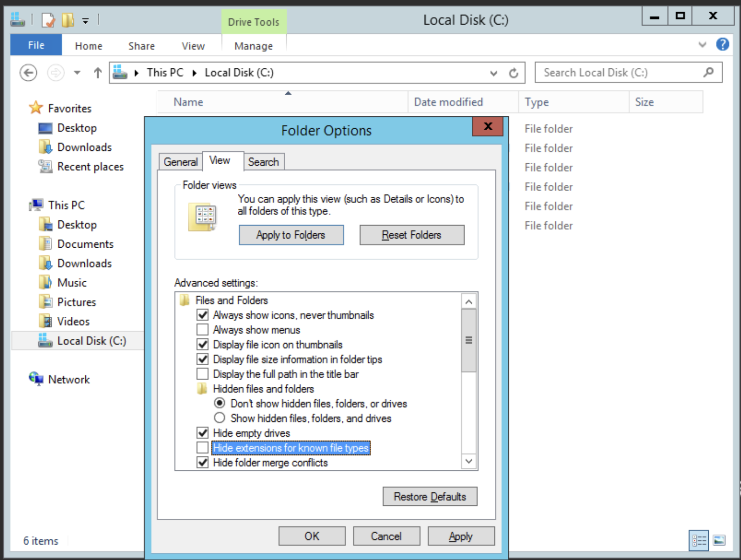Viewport: 741px width, 560px height.
Task: Click the Back navigation arrow
Action: [28, 72]
